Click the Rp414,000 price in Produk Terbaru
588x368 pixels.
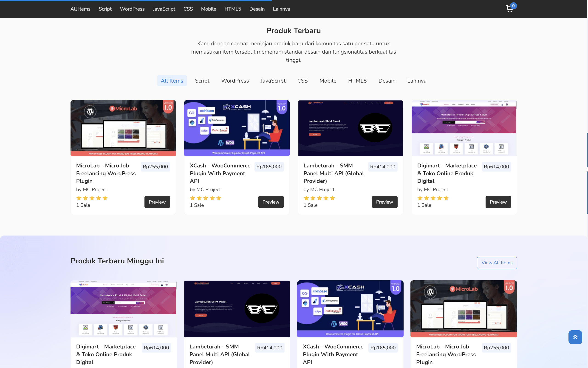(383, 167)
